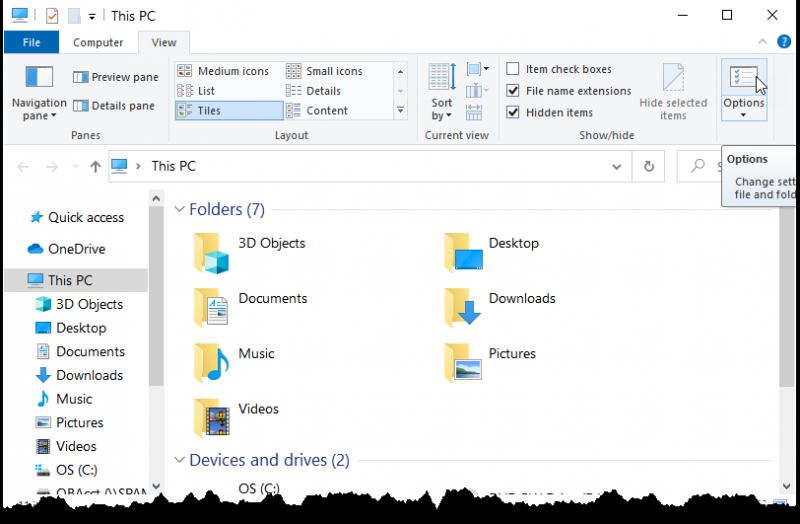Open Customize Quick Access Toolbar dropdown
This screenshot has width=800, height=524.
[x=92, y=17]
